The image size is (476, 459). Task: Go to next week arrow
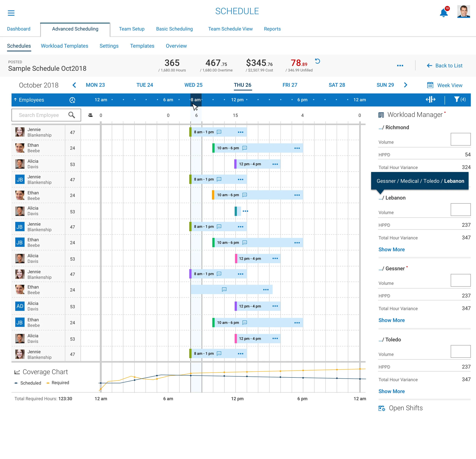point(405,85)
